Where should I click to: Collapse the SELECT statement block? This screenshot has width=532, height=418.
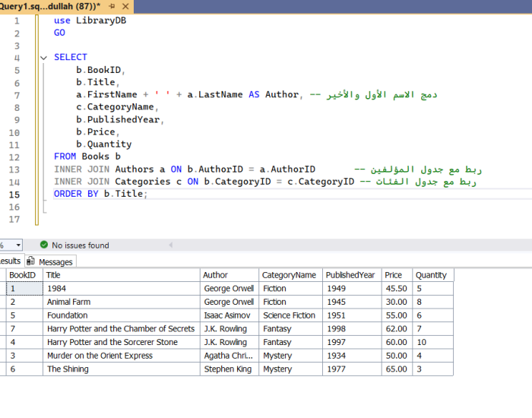(x=43, y=58)
